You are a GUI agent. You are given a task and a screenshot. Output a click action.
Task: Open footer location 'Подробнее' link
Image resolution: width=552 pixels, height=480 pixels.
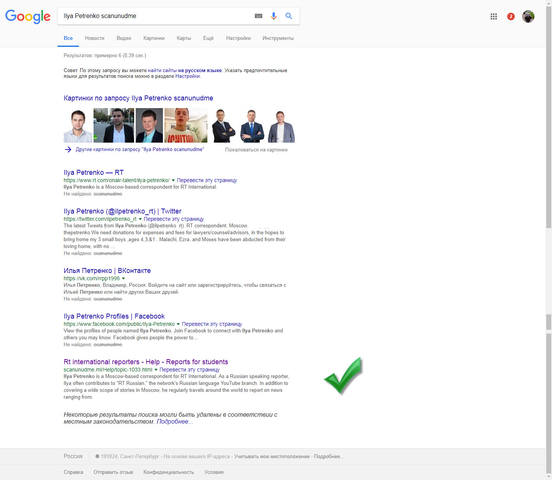(x=327, y=456)
